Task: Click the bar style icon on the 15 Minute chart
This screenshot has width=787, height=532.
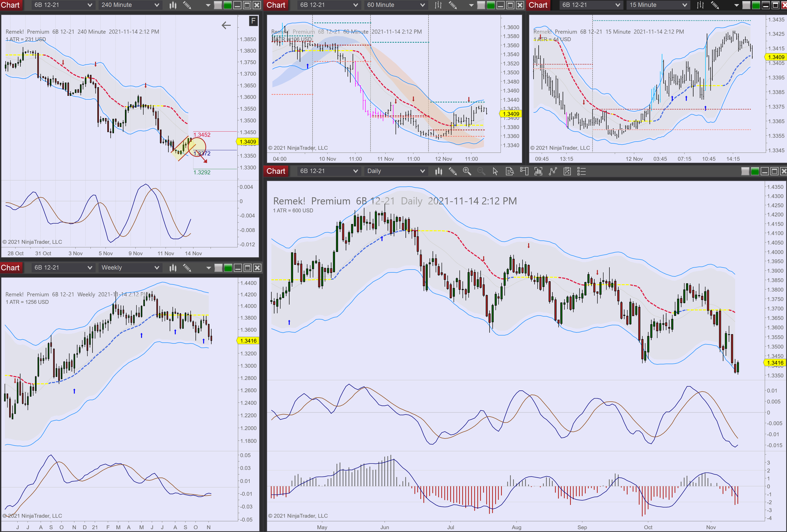Action: tap(700, 5)
